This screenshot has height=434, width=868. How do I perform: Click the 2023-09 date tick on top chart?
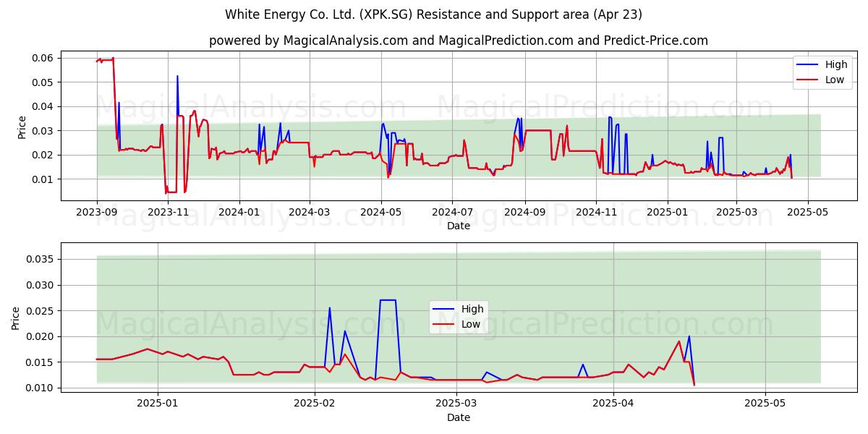click(97, 211)
